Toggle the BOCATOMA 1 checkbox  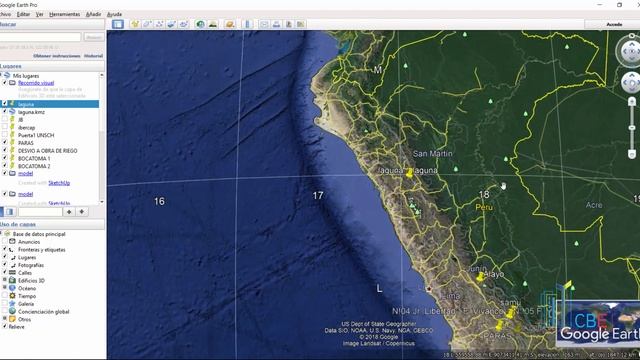[x=5, y=158]
